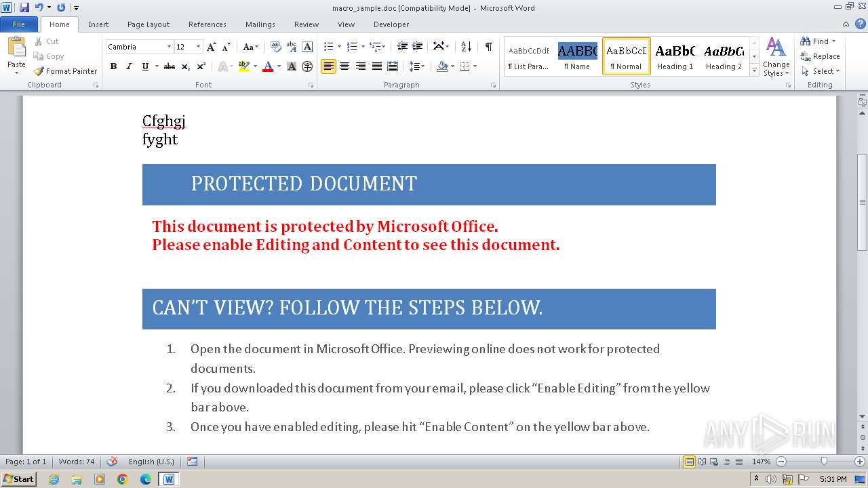Screen dimensions: 868x488
Task: Decrease paragraph indent
Action: [402, 47]
